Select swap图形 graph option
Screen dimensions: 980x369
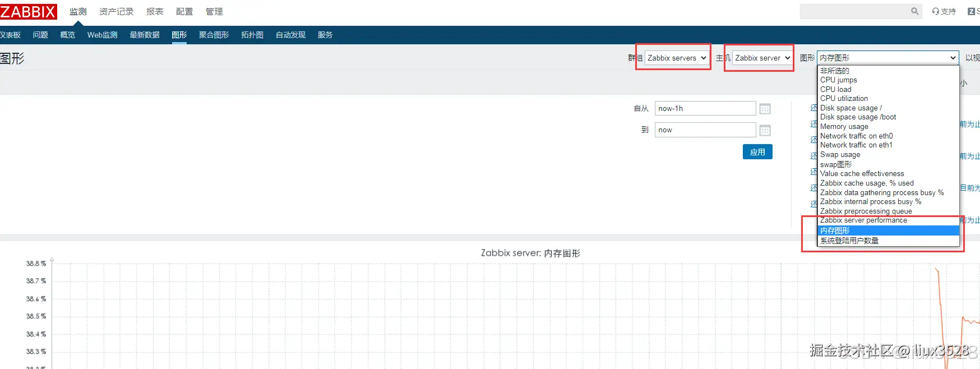[888, 164]
